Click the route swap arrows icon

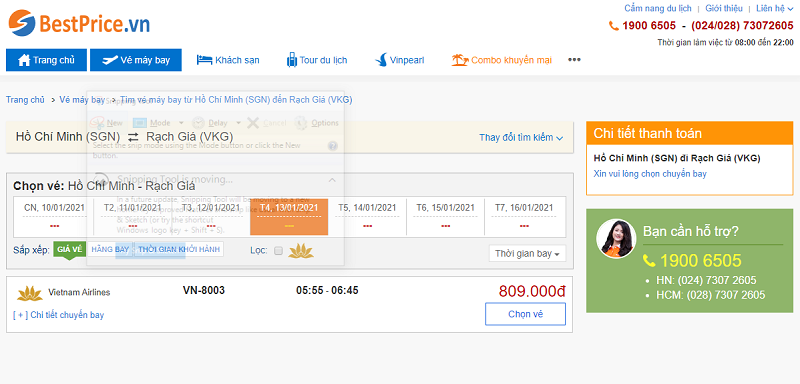click(x=133, y=137)
